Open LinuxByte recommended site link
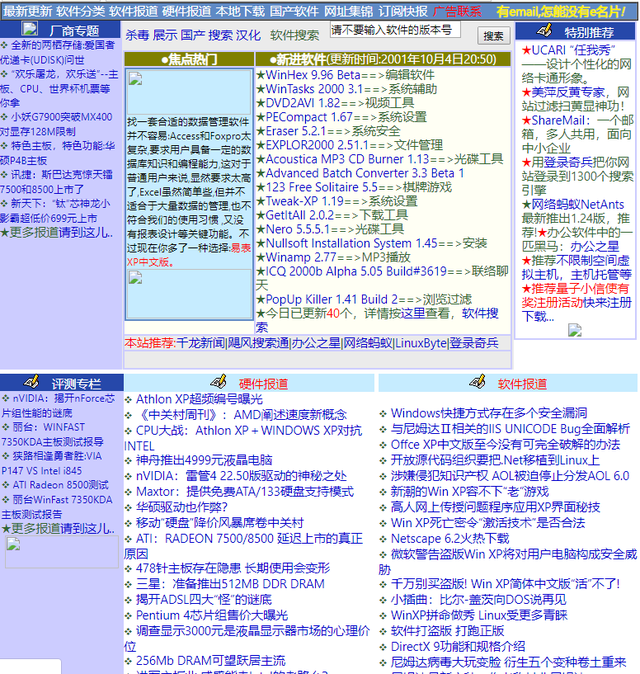The width and height of the screenshot is (640, 674). [421, 343]
